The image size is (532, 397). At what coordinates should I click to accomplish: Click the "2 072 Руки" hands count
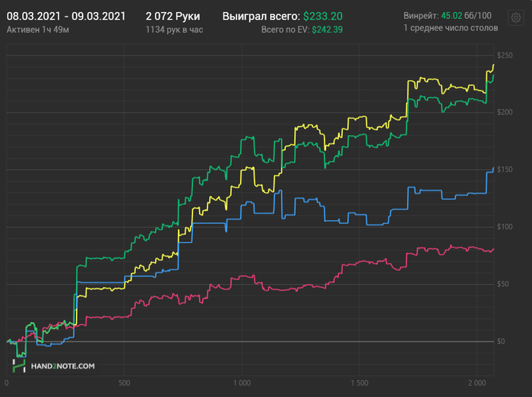pyautogui.click(x=173, y=16)
